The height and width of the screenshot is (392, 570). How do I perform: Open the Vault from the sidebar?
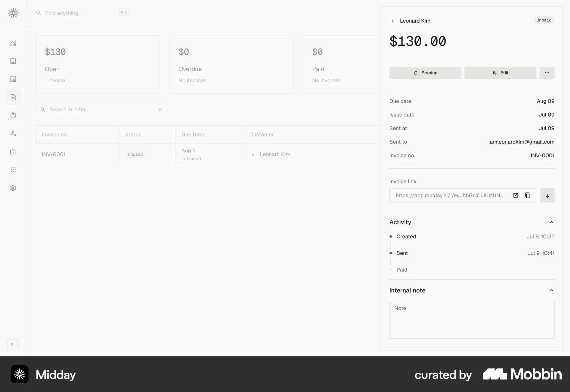point(13,151)
